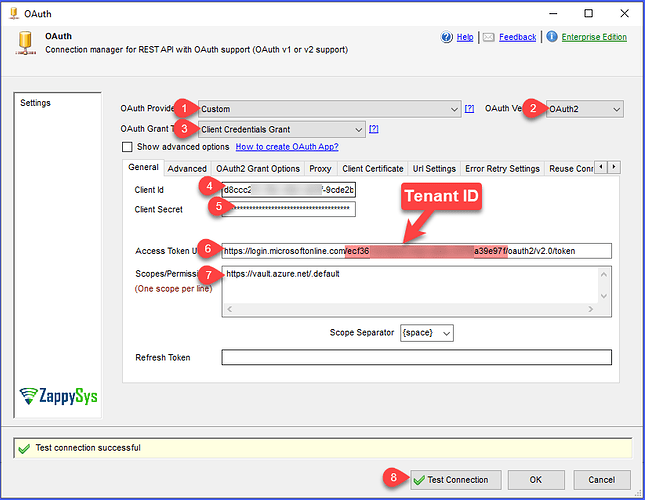Open the OAuth Provider dropdown showing Custom
645x500 pixels.
coord(329,109)
